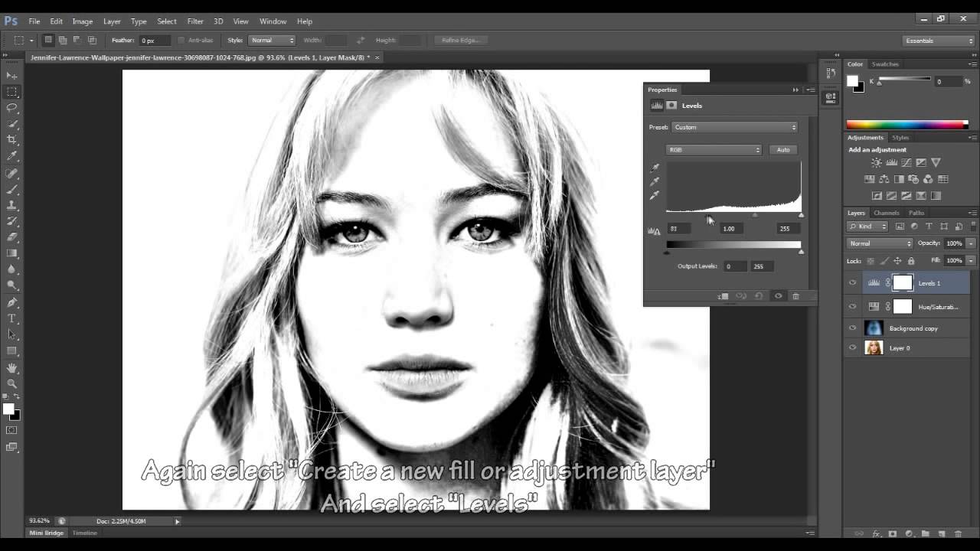Add a Levels adjustment from Adjustments panel

[892, 162]
